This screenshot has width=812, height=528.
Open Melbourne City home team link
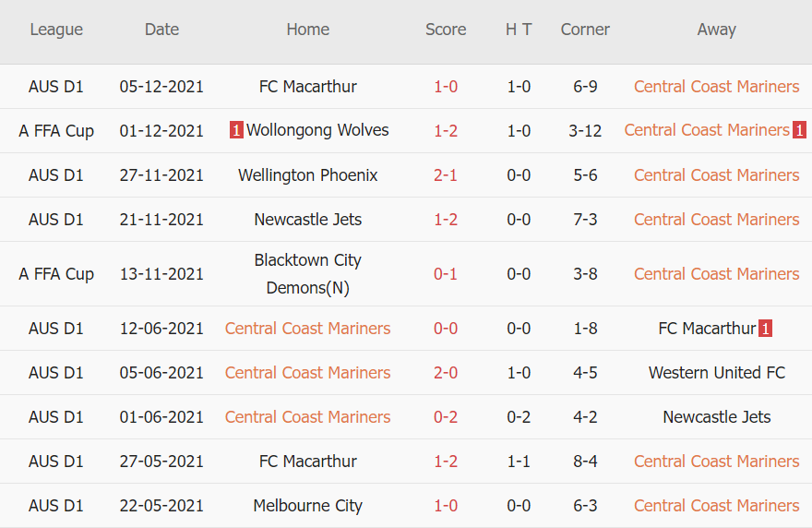point(307,506)
